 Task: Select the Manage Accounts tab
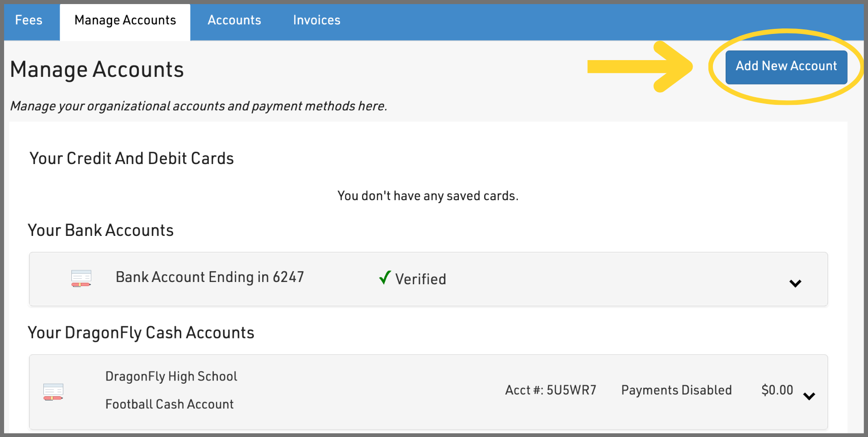click(125, 20)
